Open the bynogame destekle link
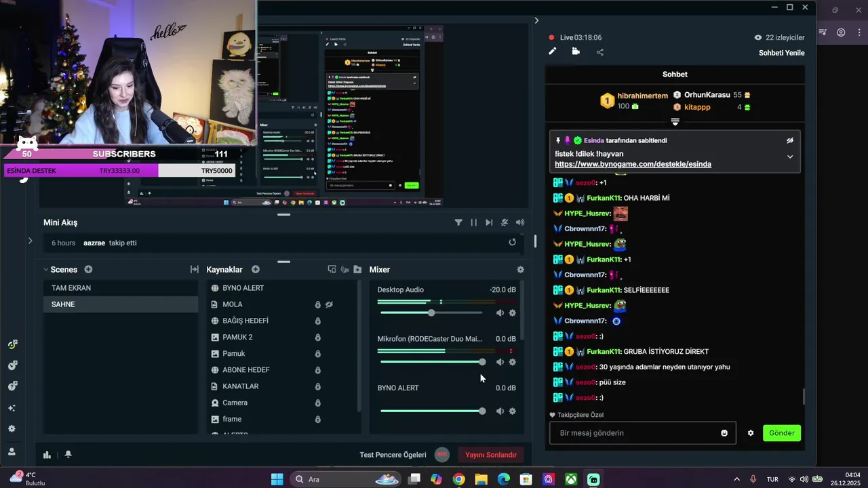 [633, 164]
